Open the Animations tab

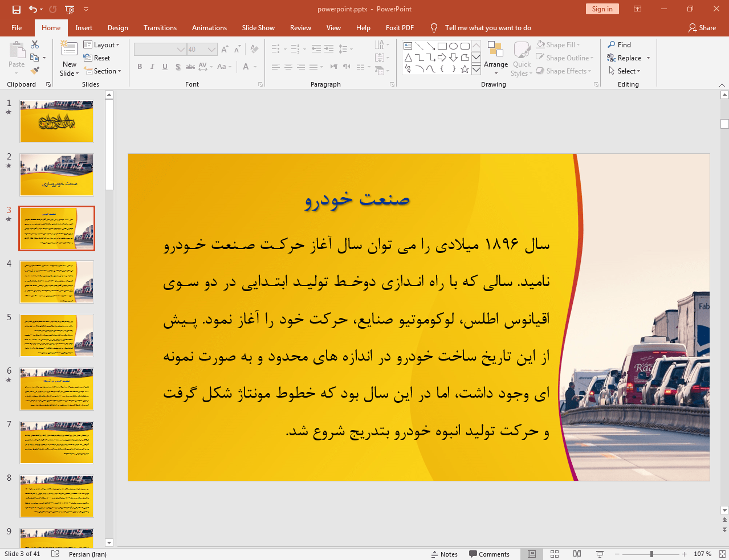(x=209, y=27)
